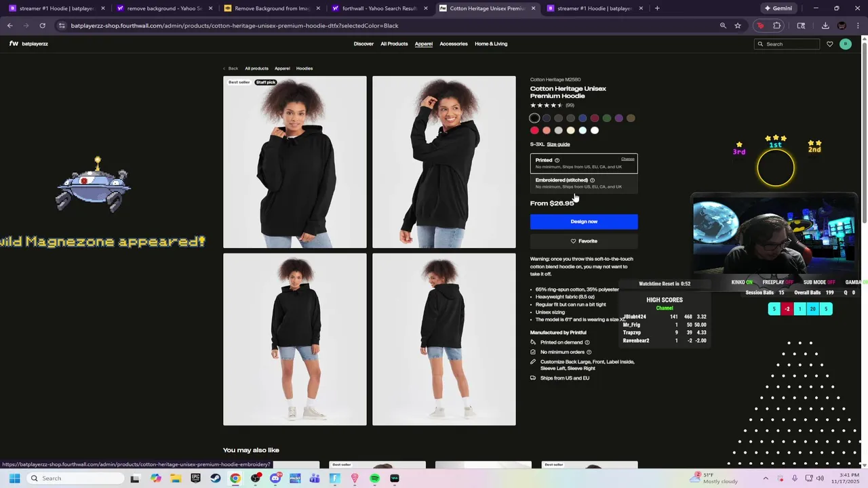Open the weather widget Mostly cloudy
This screenshot has width=868, height=488.
pyautogui.click(x=715, y=479)
